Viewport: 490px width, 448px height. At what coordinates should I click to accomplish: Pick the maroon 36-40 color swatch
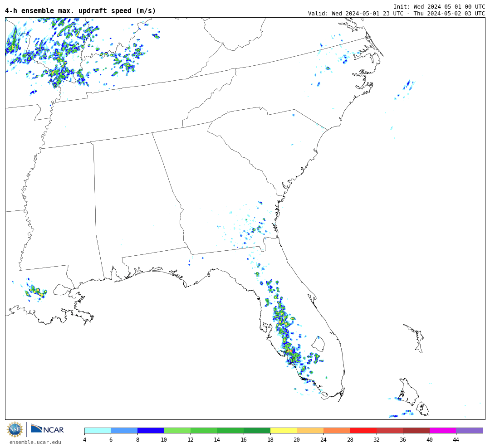[416, 430]
